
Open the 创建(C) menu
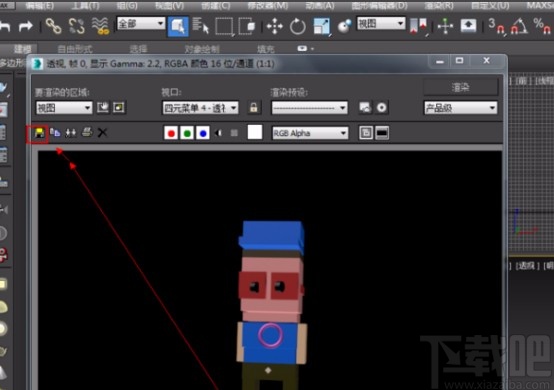click(x=216, y=6)
